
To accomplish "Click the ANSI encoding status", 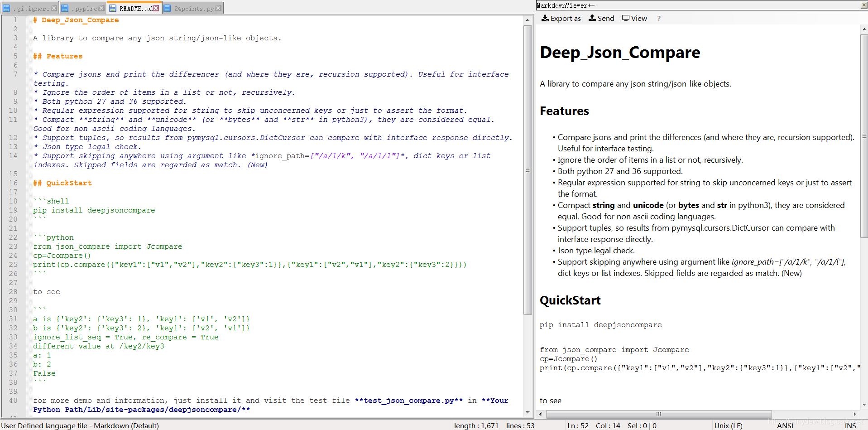I will pos(785,425).
